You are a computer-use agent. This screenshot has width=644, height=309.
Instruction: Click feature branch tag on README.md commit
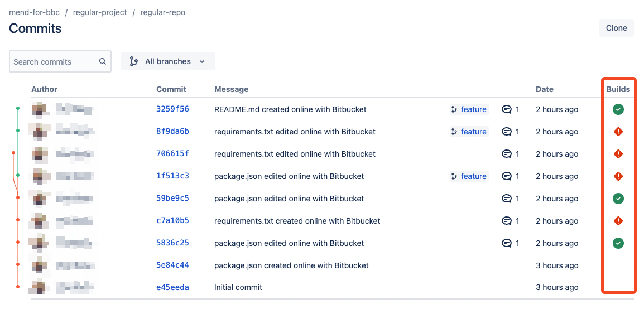click(469, 109)
